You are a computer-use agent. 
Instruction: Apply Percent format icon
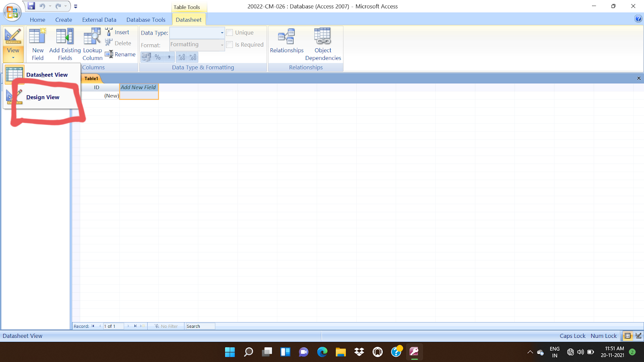158,57
